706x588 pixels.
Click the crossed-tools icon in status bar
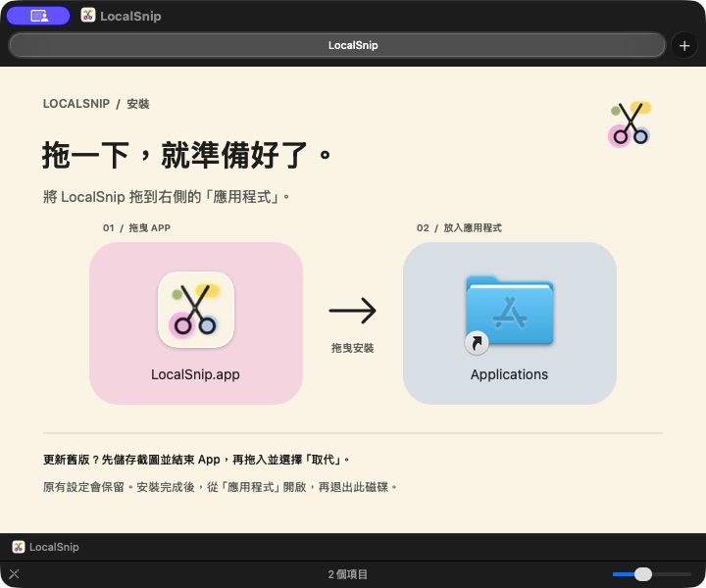(x=14, y=573)
